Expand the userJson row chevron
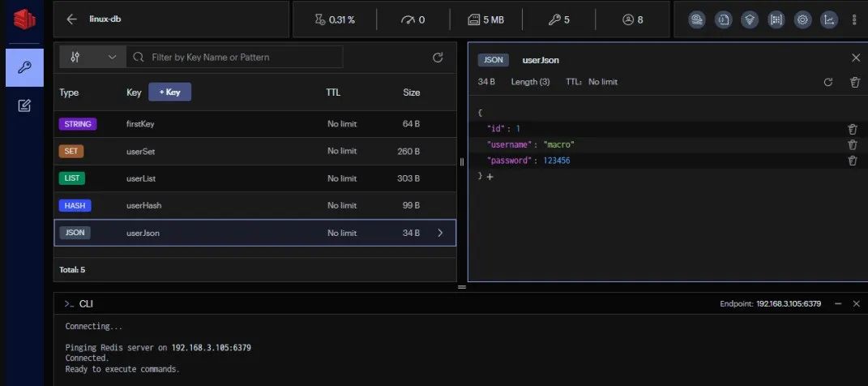Viewport: 868px width, 386px height. tap(440, 234)
